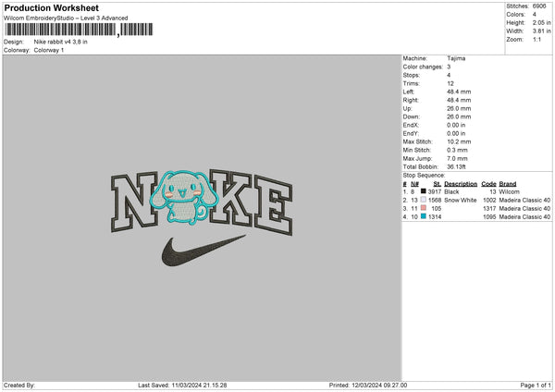Click the teal thread swatch in row 4
This screenshot has height=392, width=555.
point(423,216)
